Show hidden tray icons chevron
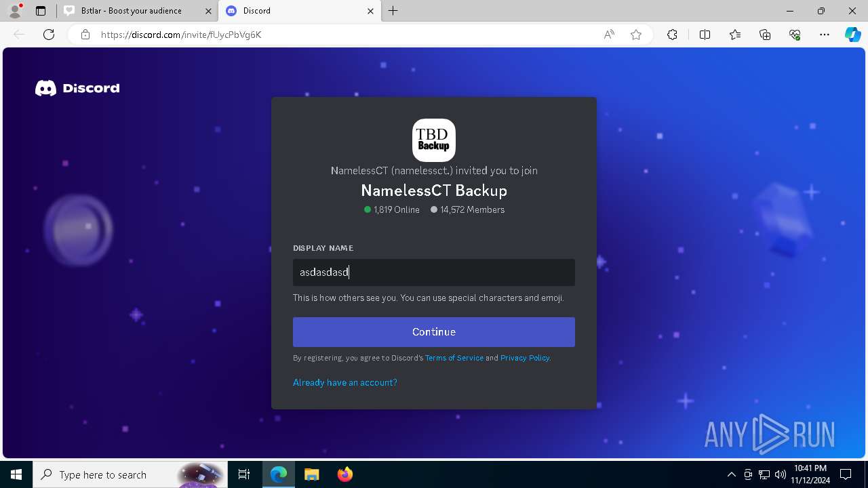 [731, 474]
